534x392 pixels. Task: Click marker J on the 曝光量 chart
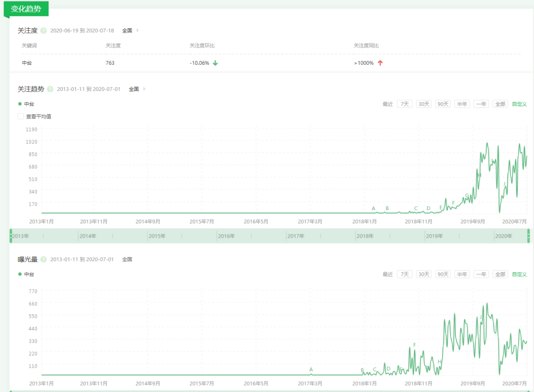pyautogui.click(x=481, y=317)
